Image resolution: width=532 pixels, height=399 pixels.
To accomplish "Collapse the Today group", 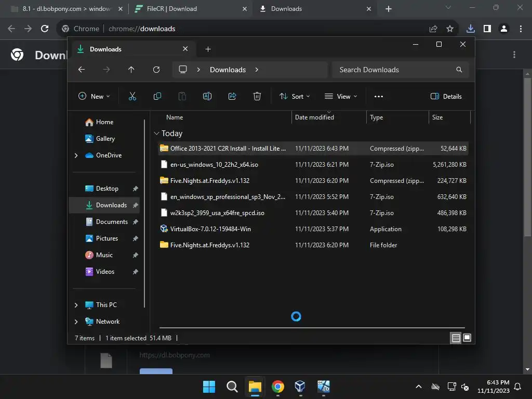I will point(156,134).
